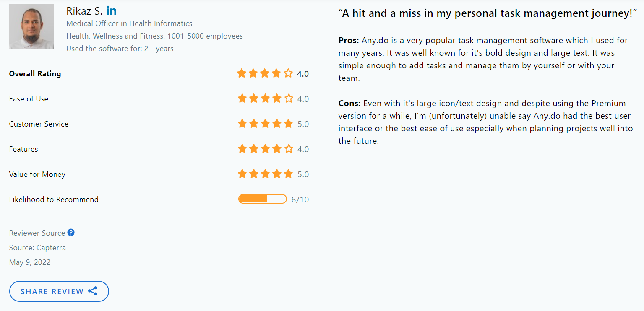Click the Features star rating
The height and width of the screenshot is (311, 644).
click(265, 149)
